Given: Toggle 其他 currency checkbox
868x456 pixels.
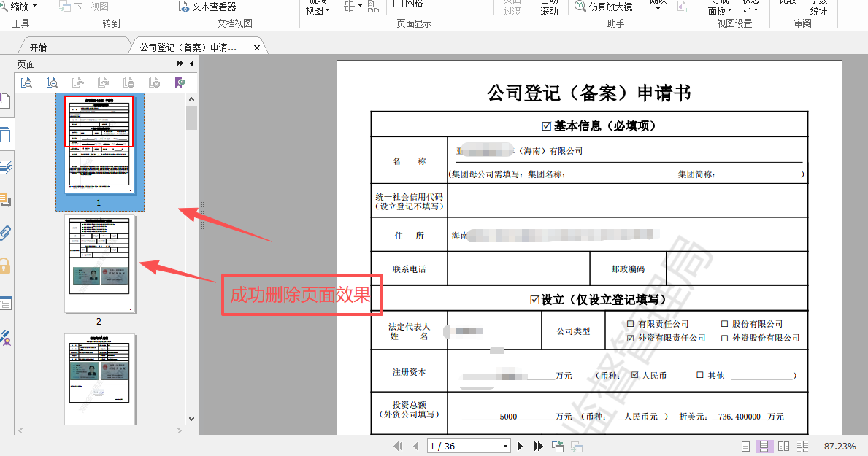Looking at the screenshot, I should (699, 375).
